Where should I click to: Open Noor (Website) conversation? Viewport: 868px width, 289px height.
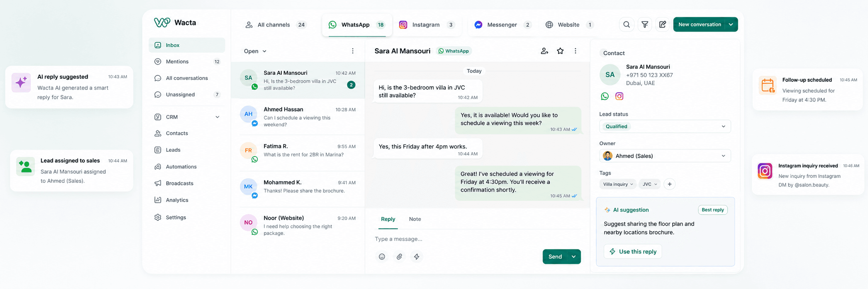pos(298,226)
